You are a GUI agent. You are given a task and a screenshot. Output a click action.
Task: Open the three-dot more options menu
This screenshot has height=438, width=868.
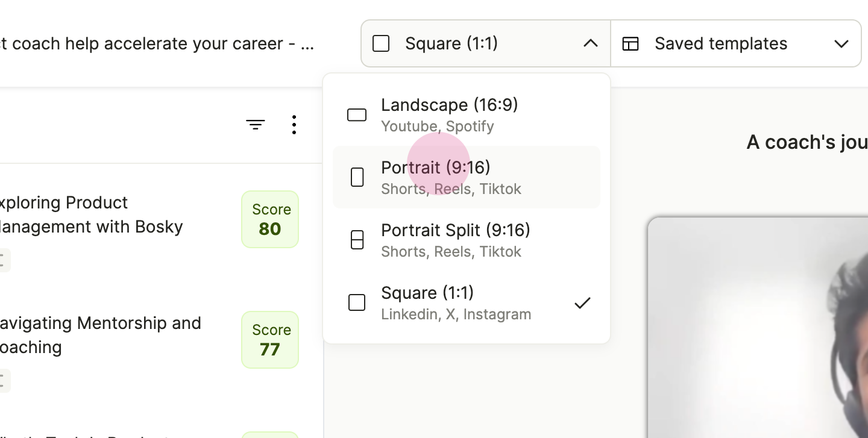[x=294, y=125]
